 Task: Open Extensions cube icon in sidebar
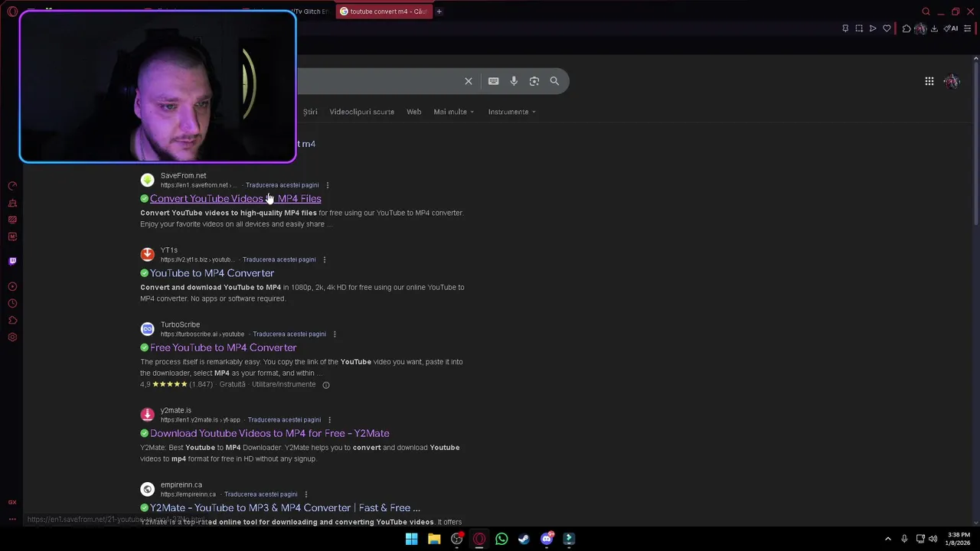(12, 320)
